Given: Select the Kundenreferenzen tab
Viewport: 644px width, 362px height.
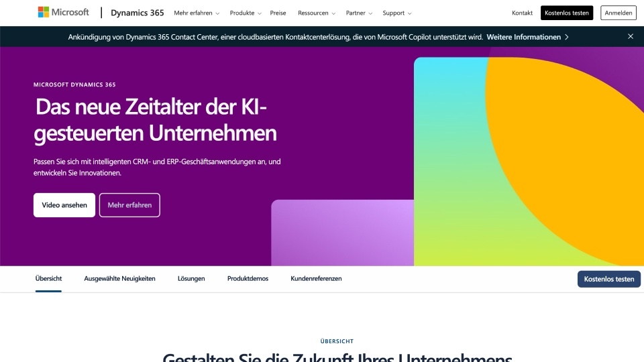Looking at the screenshot, I should pyautogui.click(x=316, y=279).
